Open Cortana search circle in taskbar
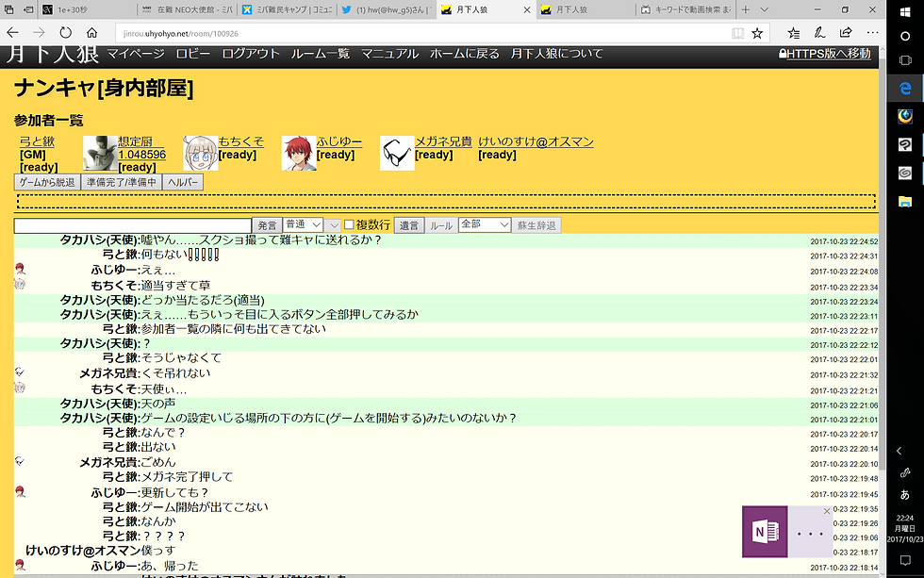Viewport: 924px width, 578px height. pos(905,36)
